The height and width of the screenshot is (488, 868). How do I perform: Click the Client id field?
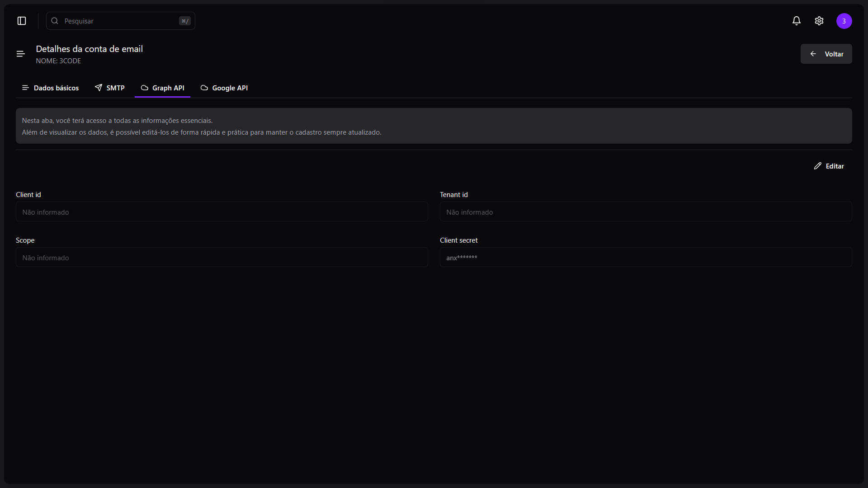222,212
